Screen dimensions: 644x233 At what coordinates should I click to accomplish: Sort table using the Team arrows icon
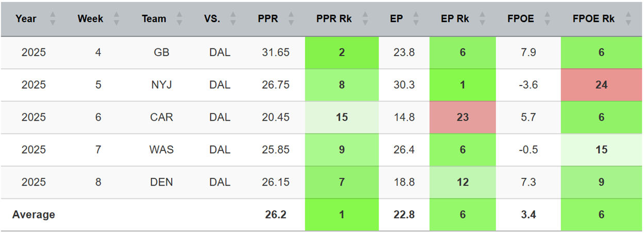(178, 19)
